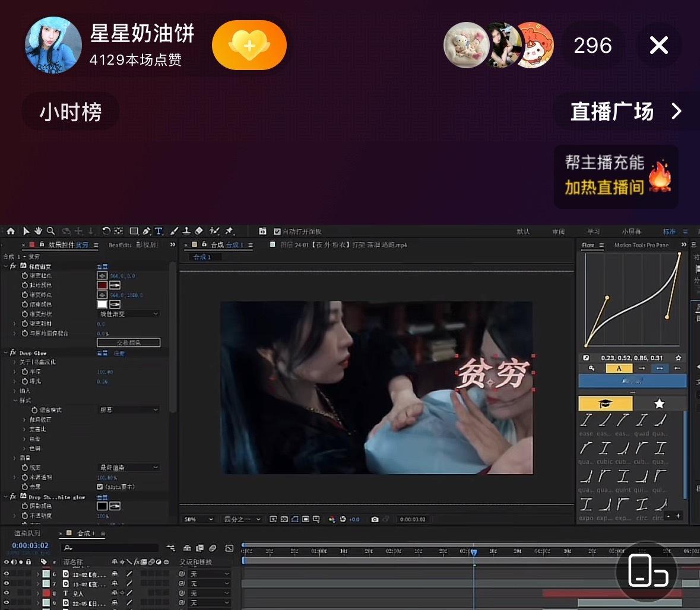Select the Roto Brush tool

click(x=214, y=231)
